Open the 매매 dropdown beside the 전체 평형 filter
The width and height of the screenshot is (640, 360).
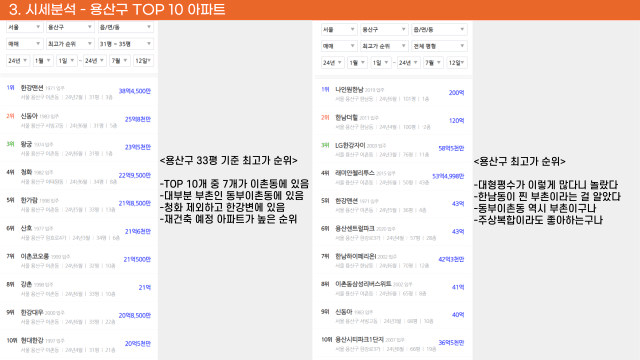click(x=338, y=46)
